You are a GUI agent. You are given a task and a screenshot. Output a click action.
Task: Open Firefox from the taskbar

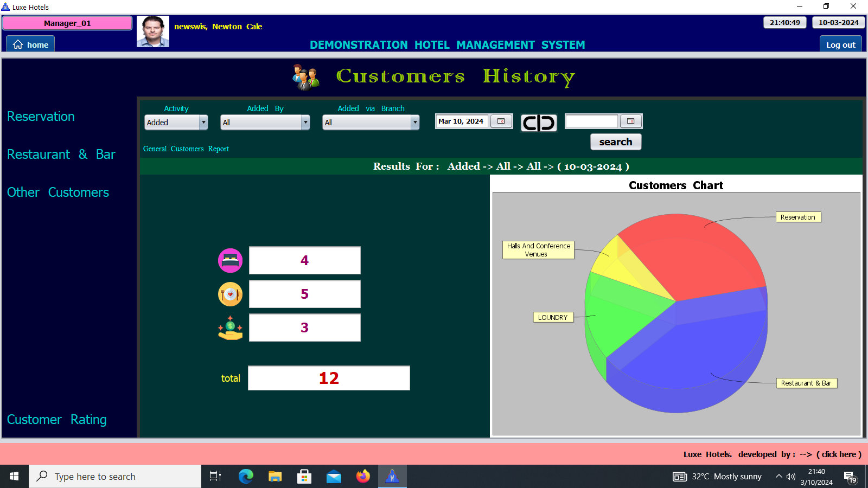point(363,477)
